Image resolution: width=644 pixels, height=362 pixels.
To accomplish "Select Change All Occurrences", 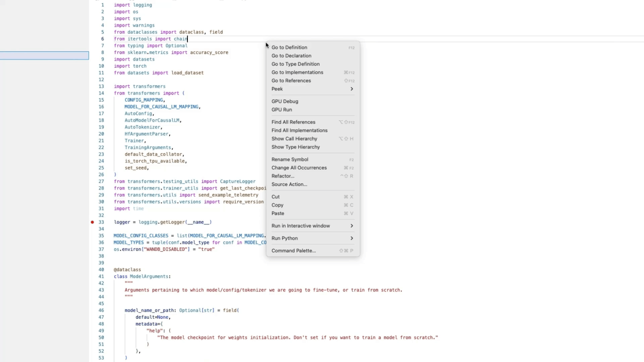I will (x=299, y=168).
